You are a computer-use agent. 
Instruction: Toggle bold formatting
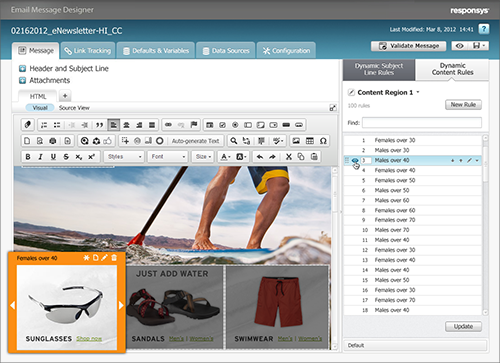[28, 157]
